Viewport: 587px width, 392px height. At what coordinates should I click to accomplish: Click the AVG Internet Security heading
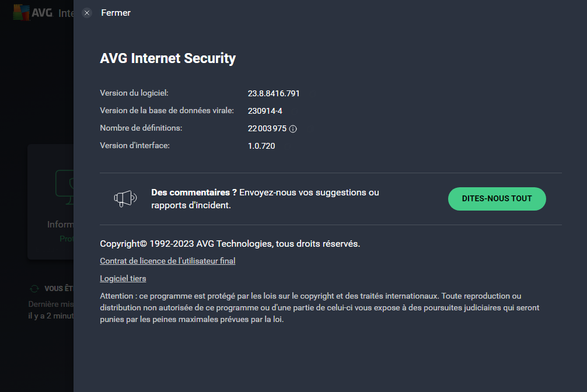168,58
